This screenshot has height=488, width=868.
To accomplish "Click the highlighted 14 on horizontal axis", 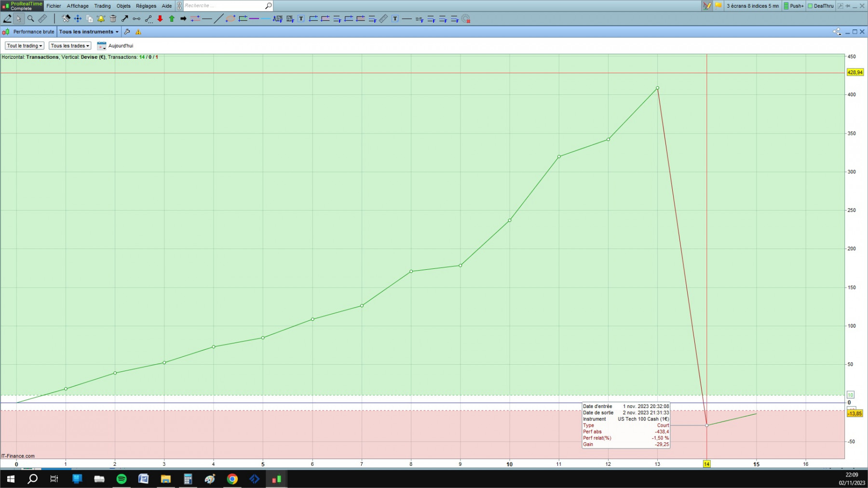I will (x=706, y=464).
